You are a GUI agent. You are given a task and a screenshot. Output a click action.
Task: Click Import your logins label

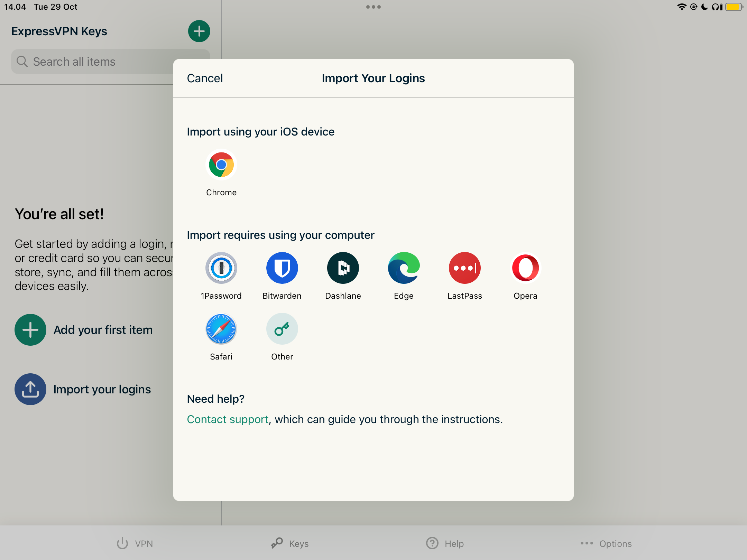click(102, 390)
